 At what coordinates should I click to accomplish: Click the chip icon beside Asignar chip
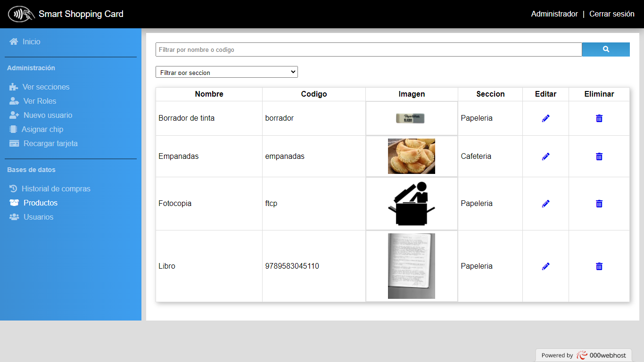click(x=13, y=130)
